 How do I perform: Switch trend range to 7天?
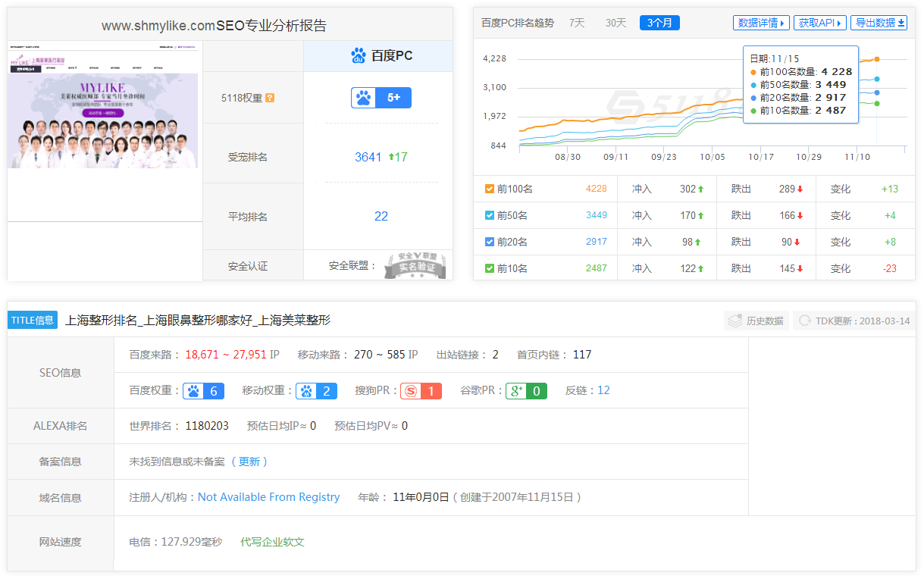[577, 23]
